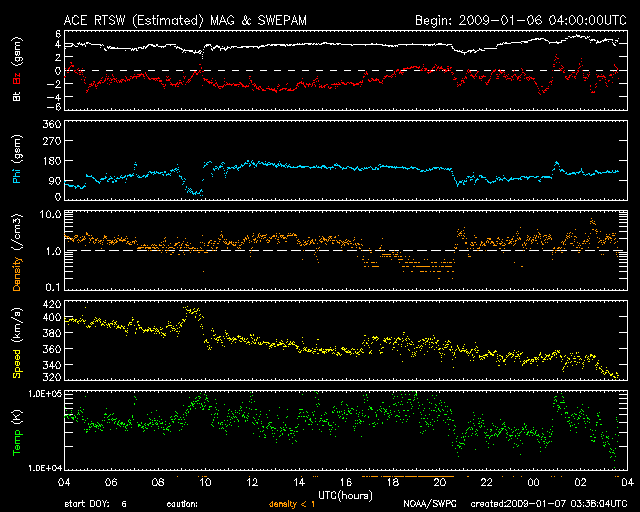Screen dimensions: 640x512
Task: Click the '20' hour label on time axis
Action: [440, 482]
